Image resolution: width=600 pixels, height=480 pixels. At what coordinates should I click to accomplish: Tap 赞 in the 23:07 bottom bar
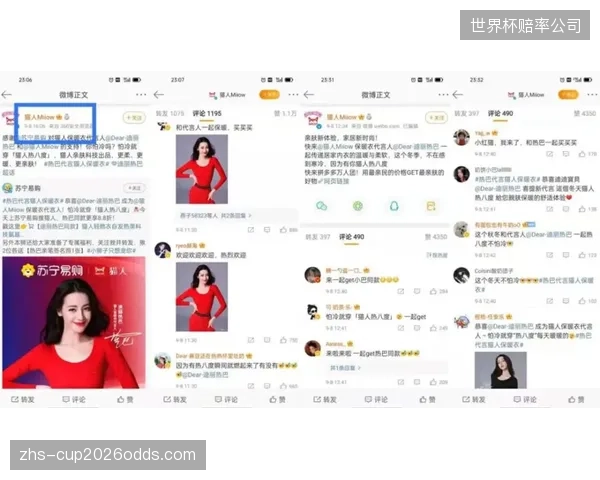tap(277, 399)
